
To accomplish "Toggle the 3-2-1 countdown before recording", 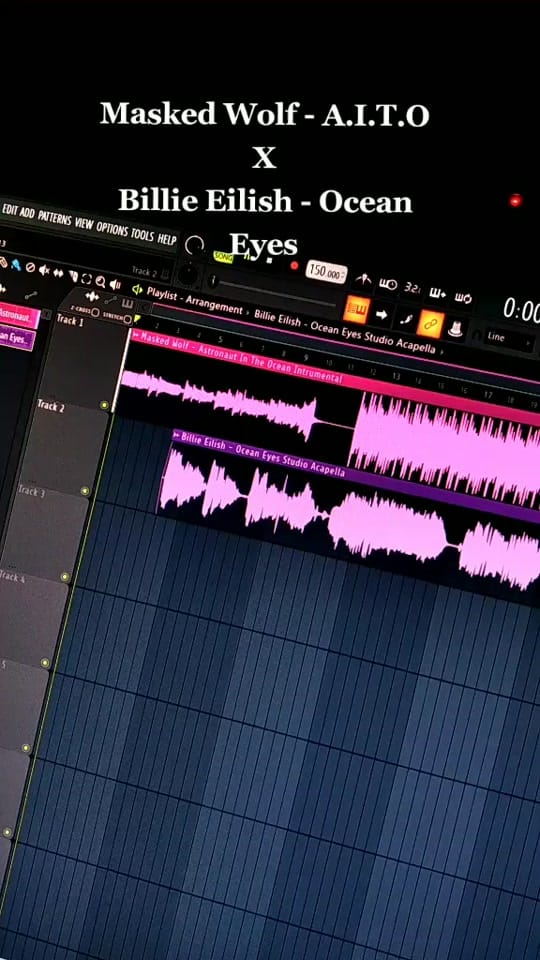I will point(412,288).
